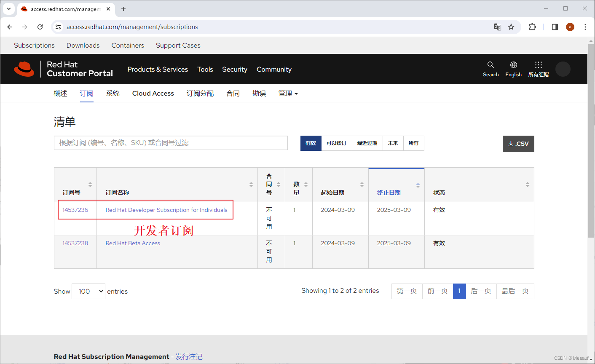
Task: Click the Chrome profile avatar icon
Action: (570, 27)
